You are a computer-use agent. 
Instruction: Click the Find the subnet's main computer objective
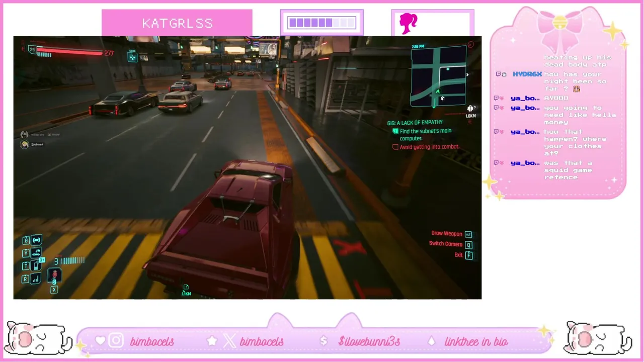click(426, 134)
